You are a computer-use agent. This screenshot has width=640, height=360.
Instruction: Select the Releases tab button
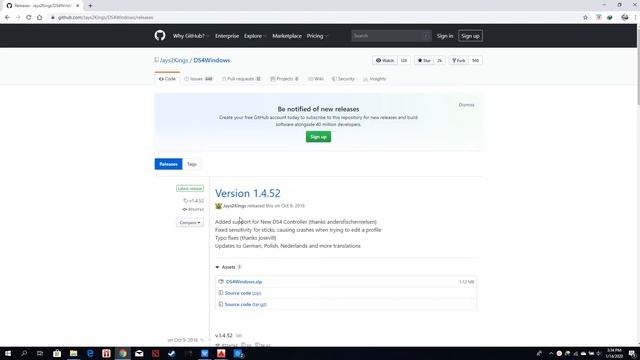(168, 164)
